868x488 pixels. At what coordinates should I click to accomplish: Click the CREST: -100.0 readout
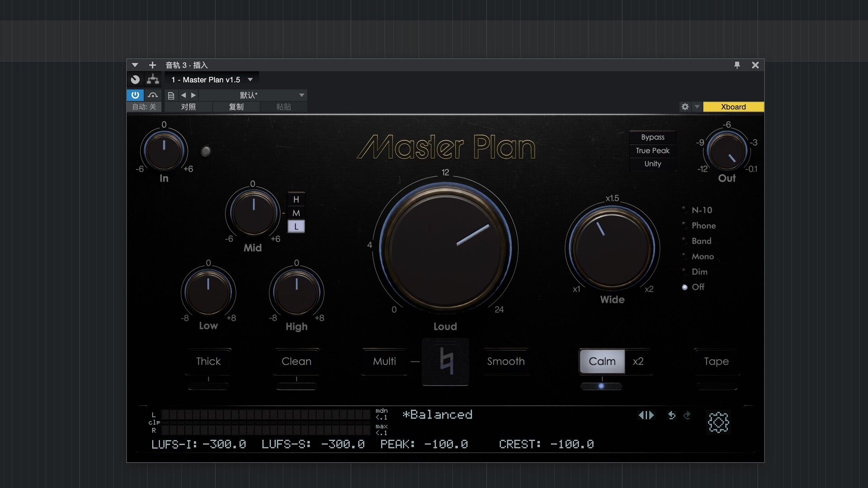tap(546, 444)
